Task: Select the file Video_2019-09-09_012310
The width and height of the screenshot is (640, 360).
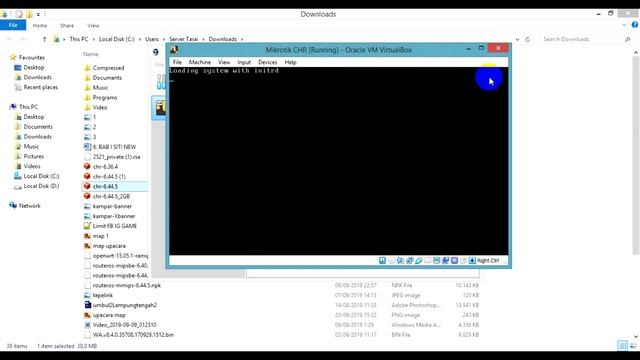Action: coord(124,325)
